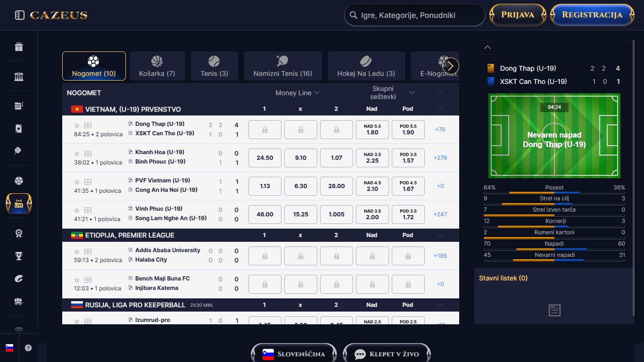
Task: Open match statistics icon for Vinh Phuc row
Action: (88, 210)
